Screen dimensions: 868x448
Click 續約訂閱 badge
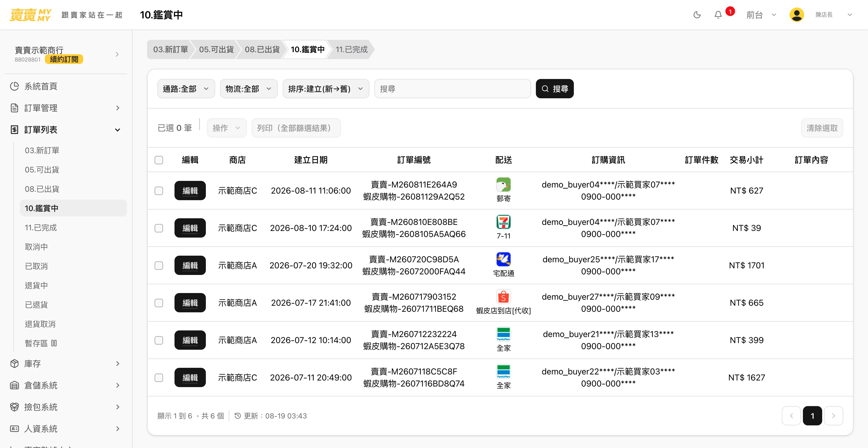[64, 59]
